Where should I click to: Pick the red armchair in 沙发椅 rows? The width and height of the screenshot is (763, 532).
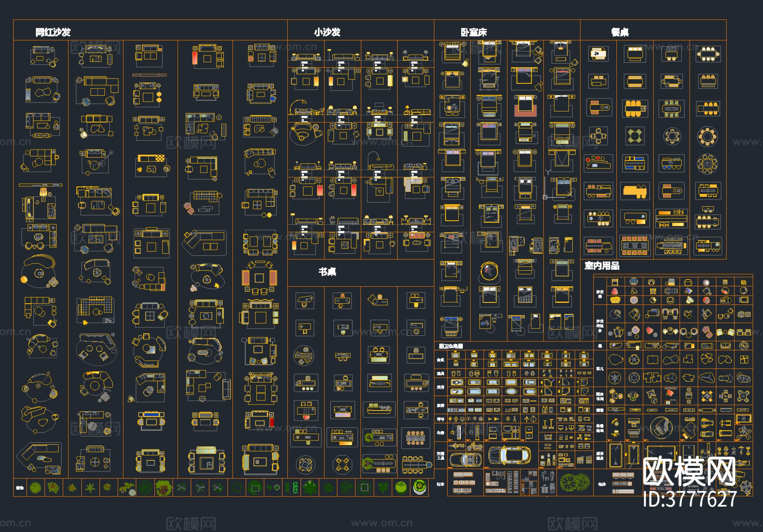615,291
